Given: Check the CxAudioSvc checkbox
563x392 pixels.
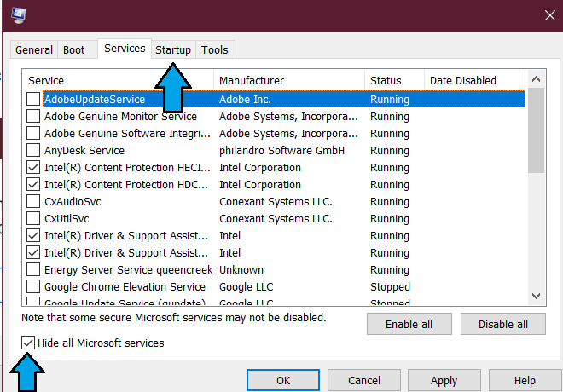Looking at the screenshot, I should point(33,201).
